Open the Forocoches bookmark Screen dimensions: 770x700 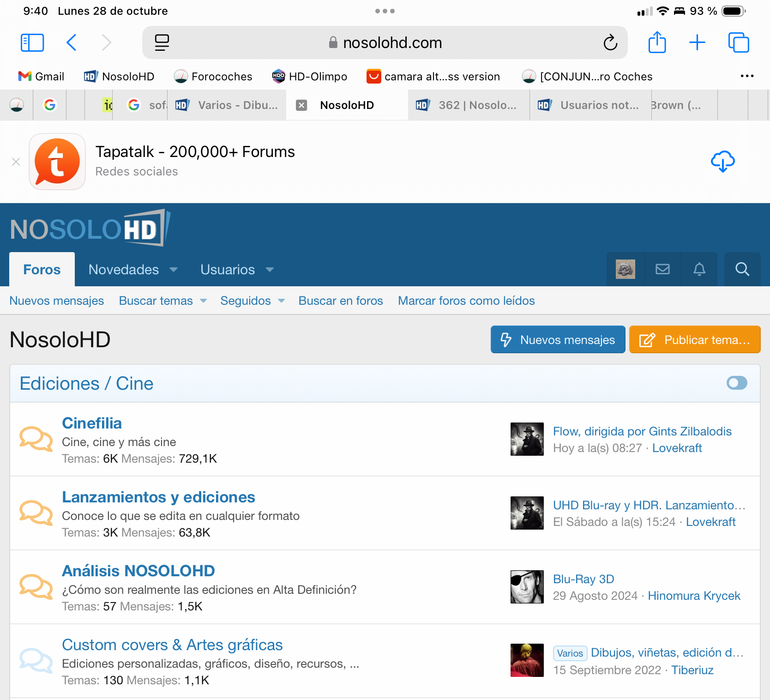[x=213, y=76]
